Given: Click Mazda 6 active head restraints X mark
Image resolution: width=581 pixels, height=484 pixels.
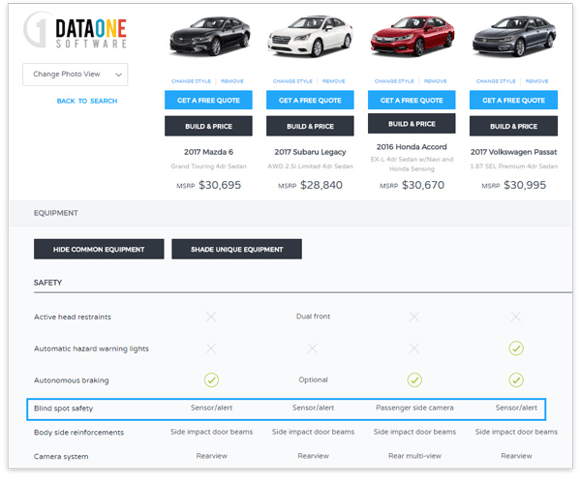Looking at the screenshot, I should tap(211, 317).
